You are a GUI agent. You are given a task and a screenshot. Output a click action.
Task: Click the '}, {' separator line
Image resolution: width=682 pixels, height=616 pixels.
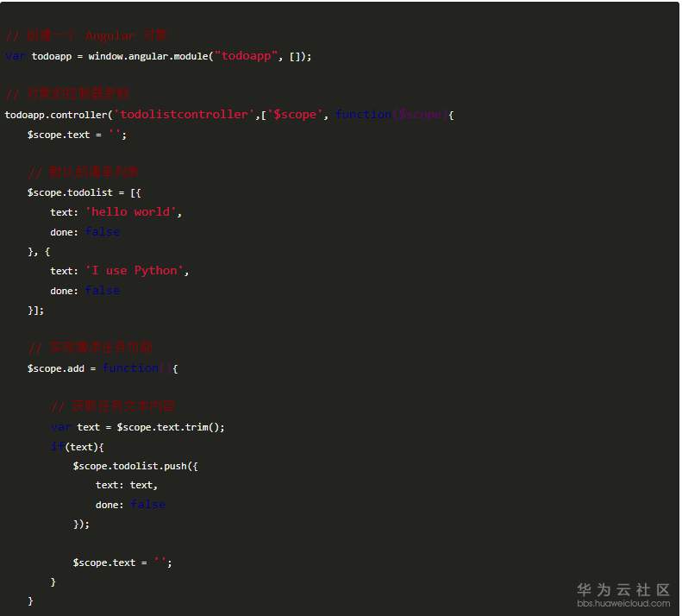click(x=39, y=252)
